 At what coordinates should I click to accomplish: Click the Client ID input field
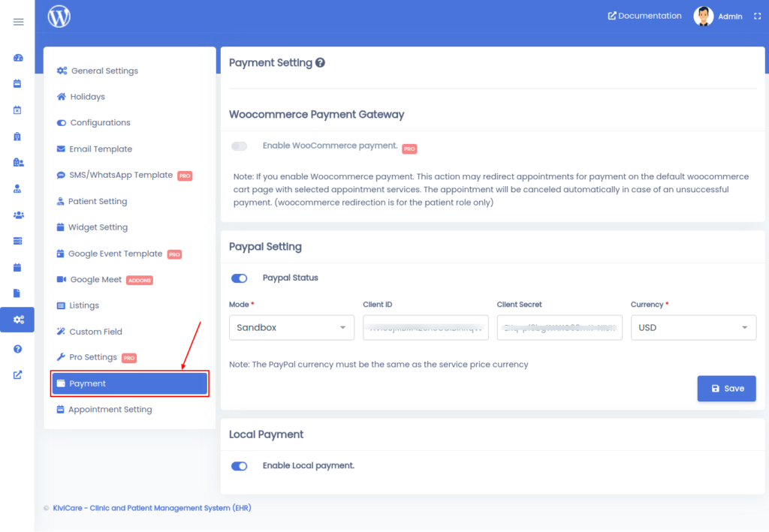pyautogui.click(x=426, y=327)
